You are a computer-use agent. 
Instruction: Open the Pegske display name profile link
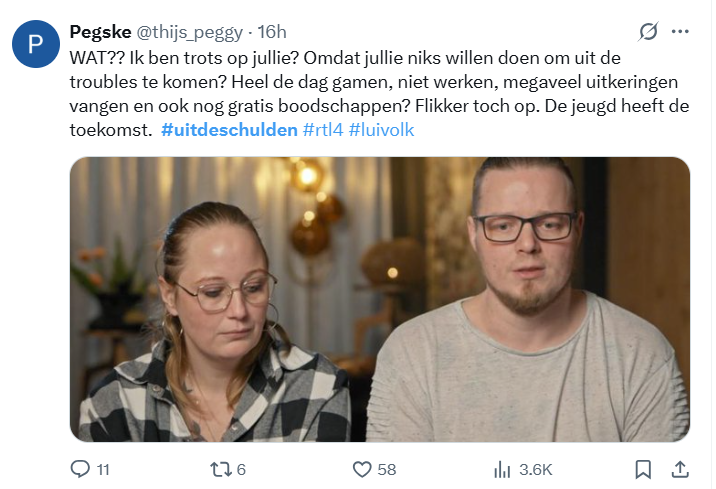tap(100, 32)
